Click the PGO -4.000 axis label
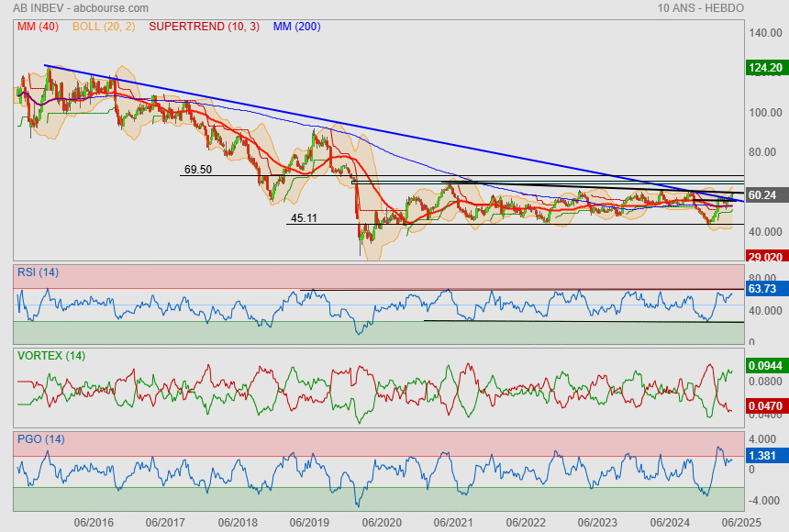The width and height of the screenshot is (789, 532). [762, 501]
